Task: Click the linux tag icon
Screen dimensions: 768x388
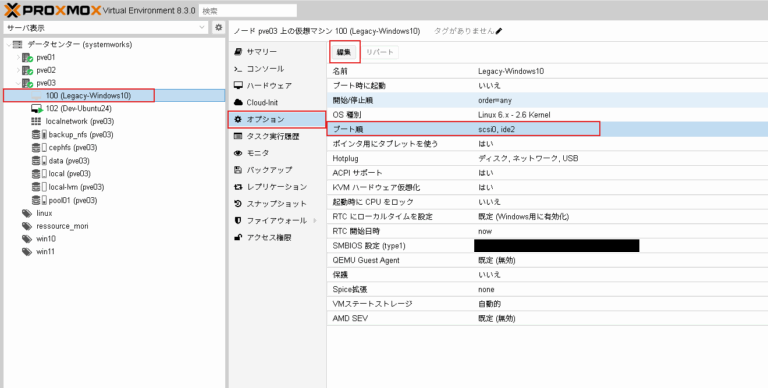Action: coord(27,213)
